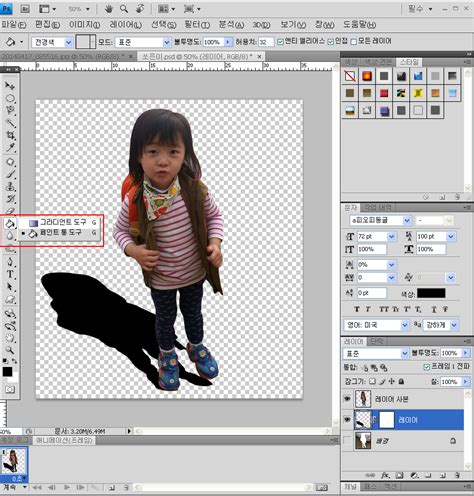Select the Move tool in the toolbox
Screen dimensions: 474x496
click(x=10, y=86)
